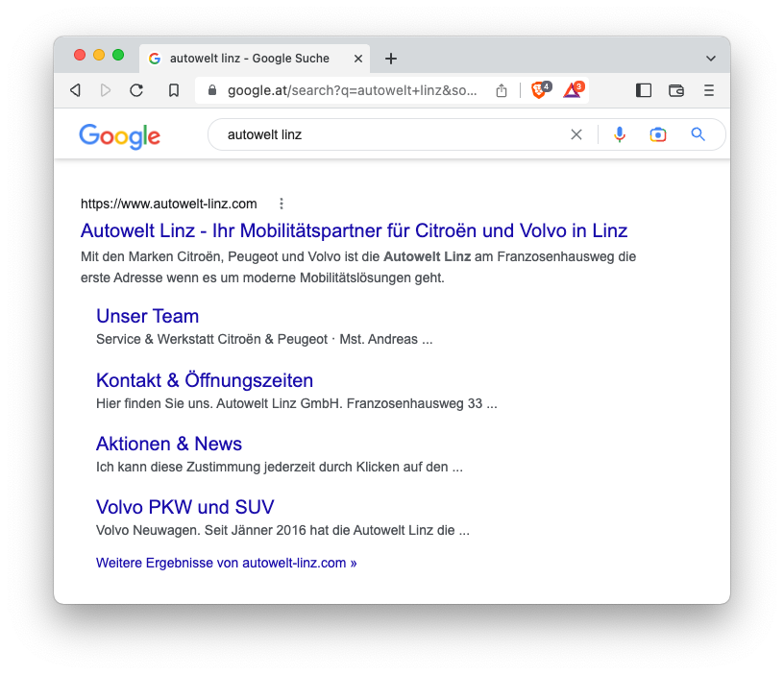The height and width of the screenshot is (675, 784).
Task: Open a new tab with plus button
Action: [x=390, y=59]
